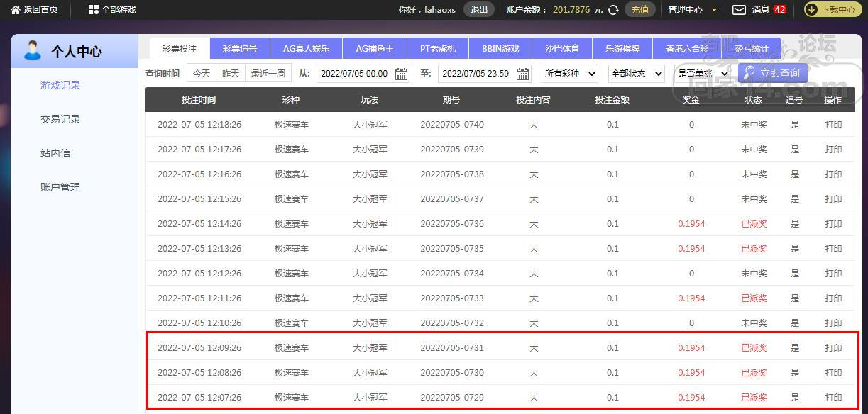Open the start date calendar icon
868x414 pixels.
401,74
